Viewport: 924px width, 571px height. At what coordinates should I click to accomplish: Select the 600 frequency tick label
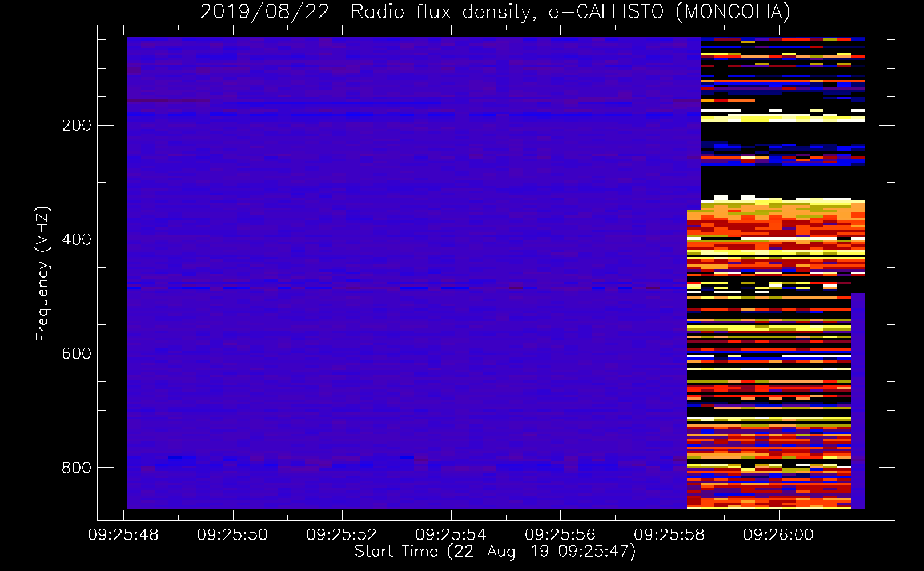pyautogui.click(x=77, y=353)
